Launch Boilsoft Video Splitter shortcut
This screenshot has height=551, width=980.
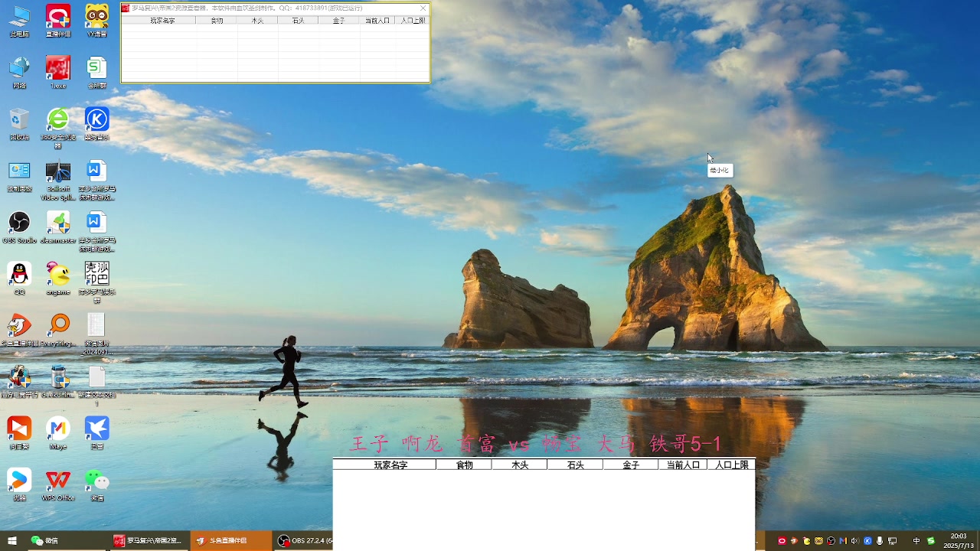58,180
